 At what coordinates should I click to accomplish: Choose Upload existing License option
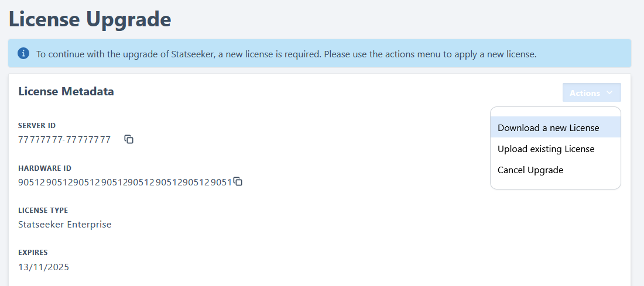point(546,149)
